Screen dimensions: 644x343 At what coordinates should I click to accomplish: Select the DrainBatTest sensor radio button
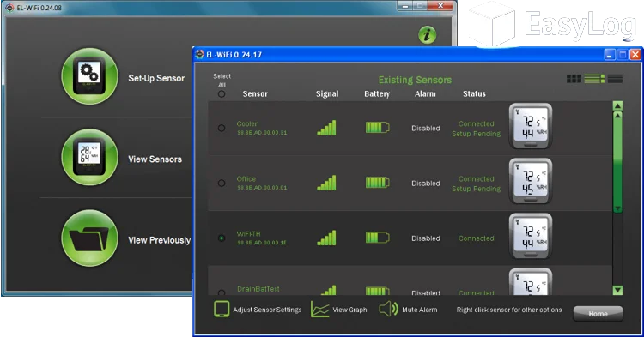pos(222,292)
